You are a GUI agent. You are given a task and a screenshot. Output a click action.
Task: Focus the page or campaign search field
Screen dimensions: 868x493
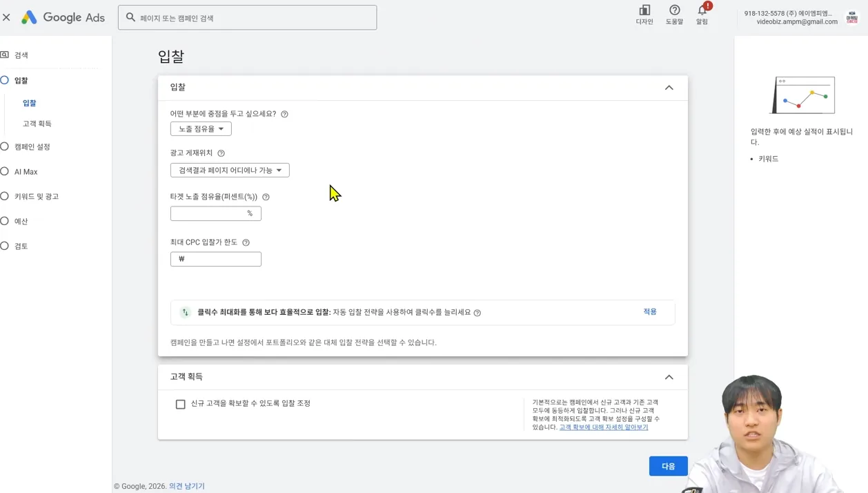pos(247,17)
